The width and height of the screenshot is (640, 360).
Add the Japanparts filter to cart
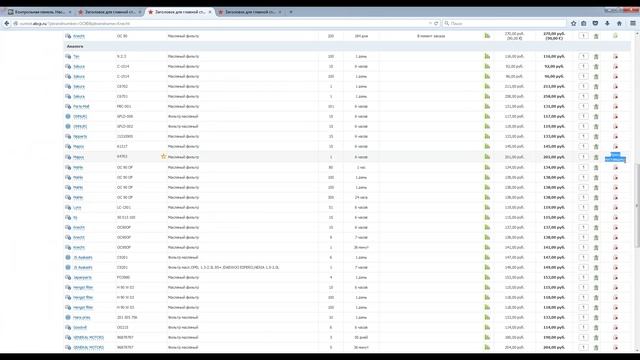(596, 278)
